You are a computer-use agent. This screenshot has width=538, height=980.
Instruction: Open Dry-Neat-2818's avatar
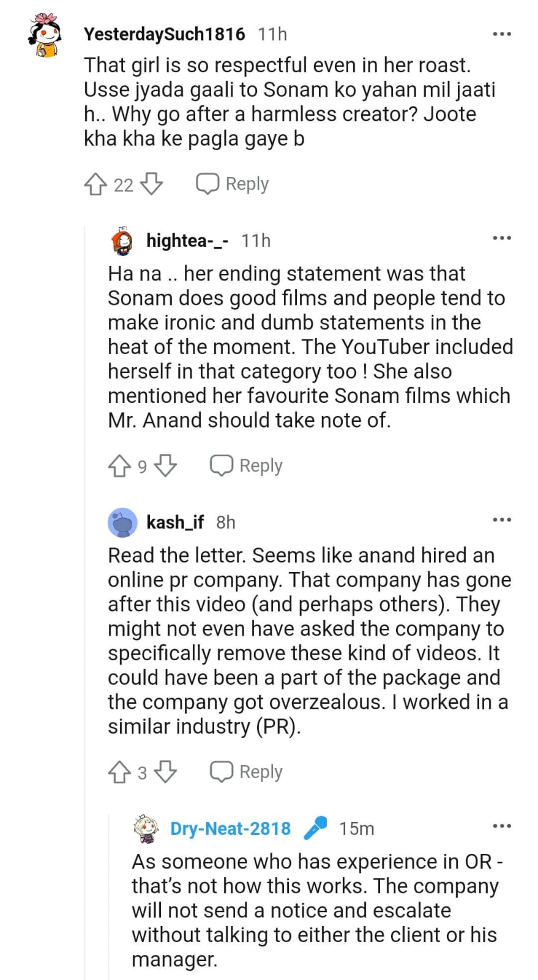tap(147, 829)
